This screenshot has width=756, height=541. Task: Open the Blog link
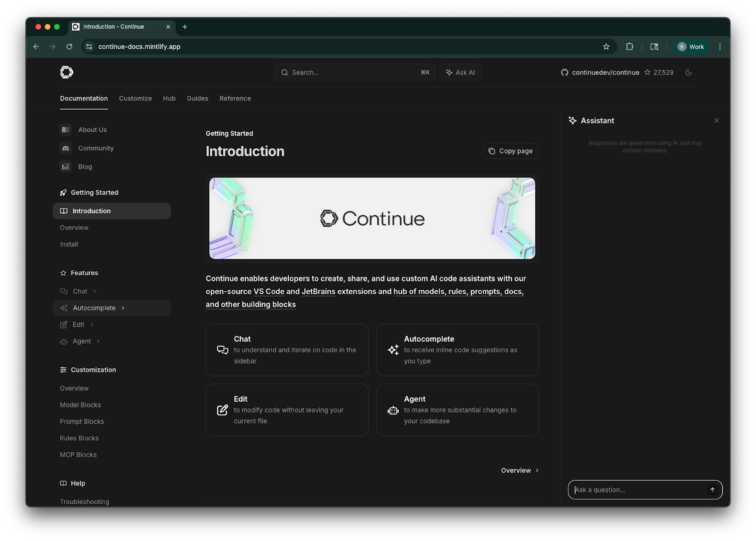[85, 167]
